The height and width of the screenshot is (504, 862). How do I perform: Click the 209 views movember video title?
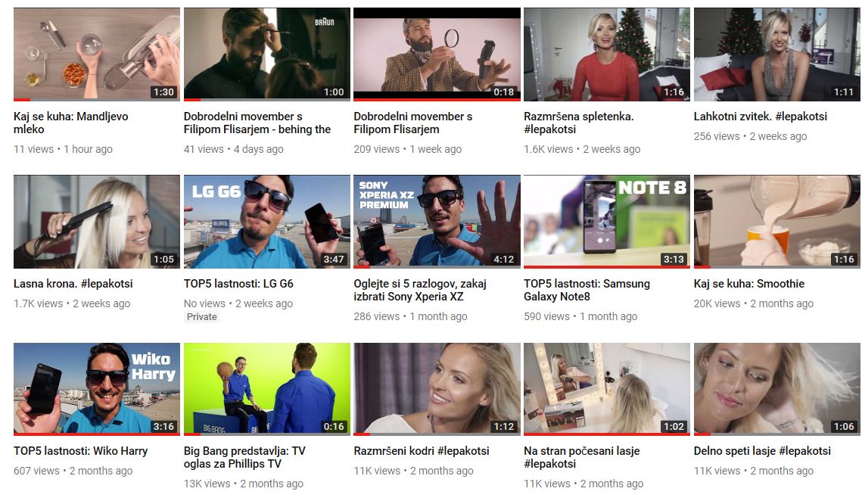point(413,123)
